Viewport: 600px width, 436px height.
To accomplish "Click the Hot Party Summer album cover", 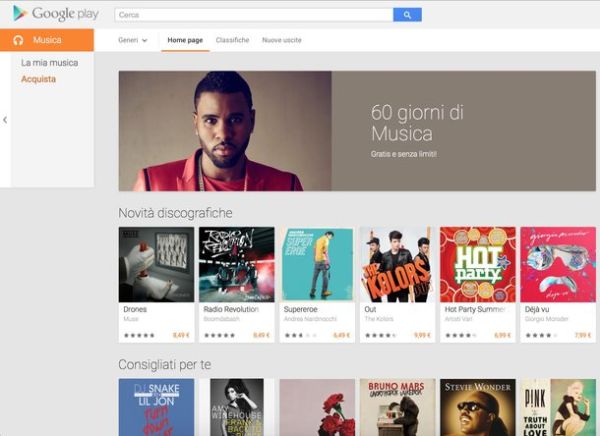I will coord(478,265).
